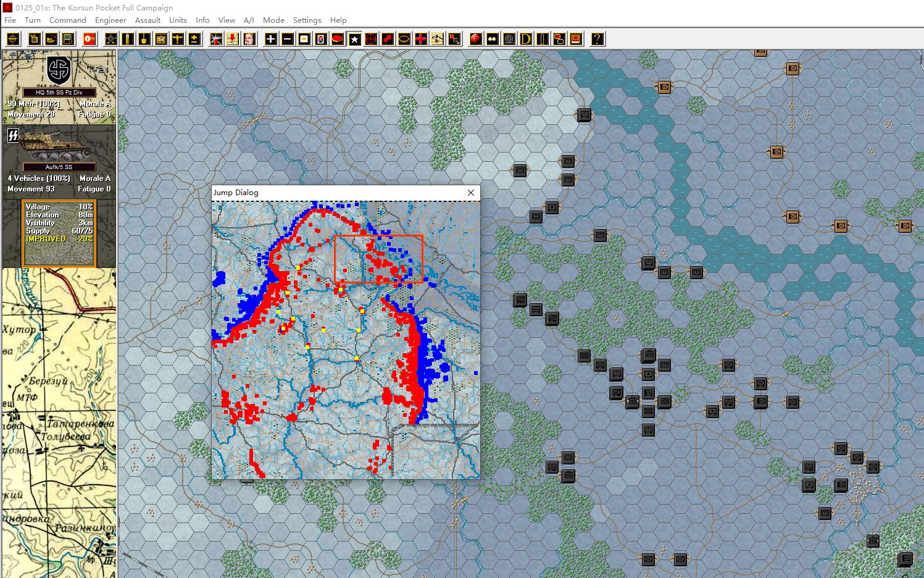Viewport: 924px width, 578px height.
Task: Click the red diagonal arrow icon
Action: pyautogui.click(x=387, y=39)
